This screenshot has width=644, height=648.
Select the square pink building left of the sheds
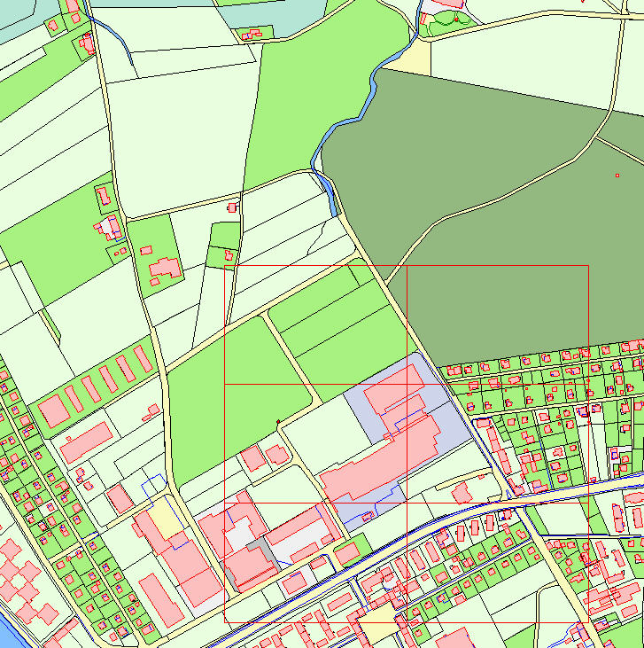(x=55, y=411)
